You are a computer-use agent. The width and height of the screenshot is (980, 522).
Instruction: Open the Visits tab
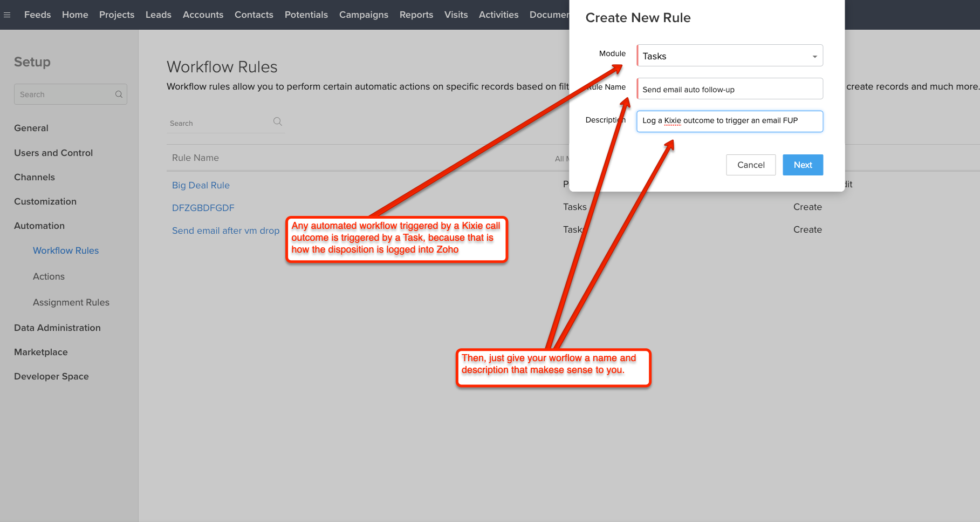click(456, 15)
